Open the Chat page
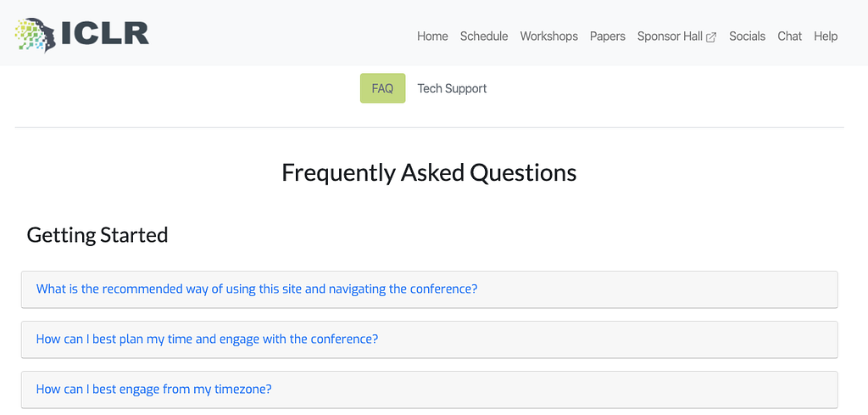The width and height of the screenshot is (868, 415). click(x=789, y=36)
